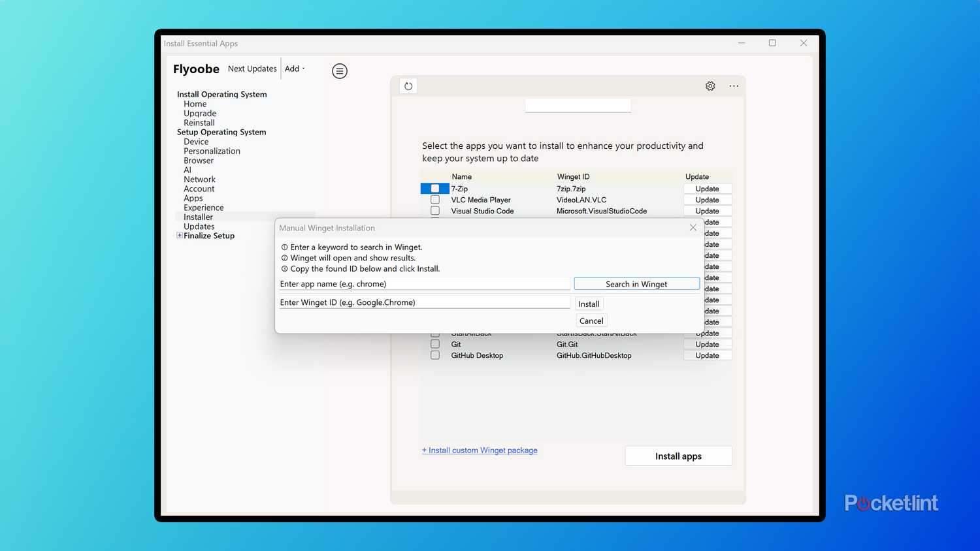Viewport: 980px width, 551px height.
Task: Open the Install custom Winget package link
Action: point(480,450)
